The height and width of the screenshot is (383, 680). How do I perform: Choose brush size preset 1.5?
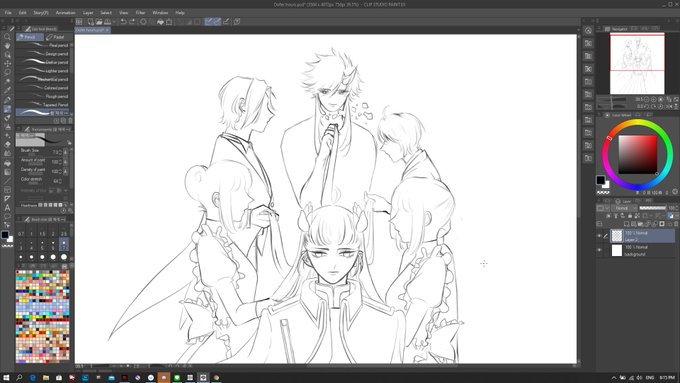[42, 231]
